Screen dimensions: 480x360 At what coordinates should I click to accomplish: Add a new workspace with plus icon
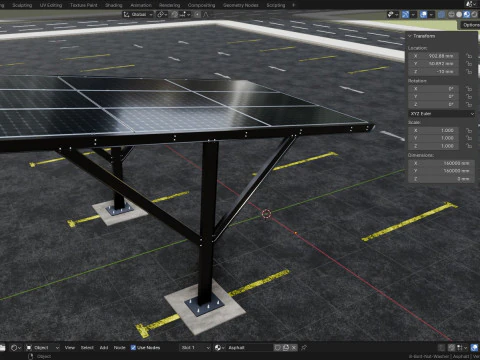293,5
